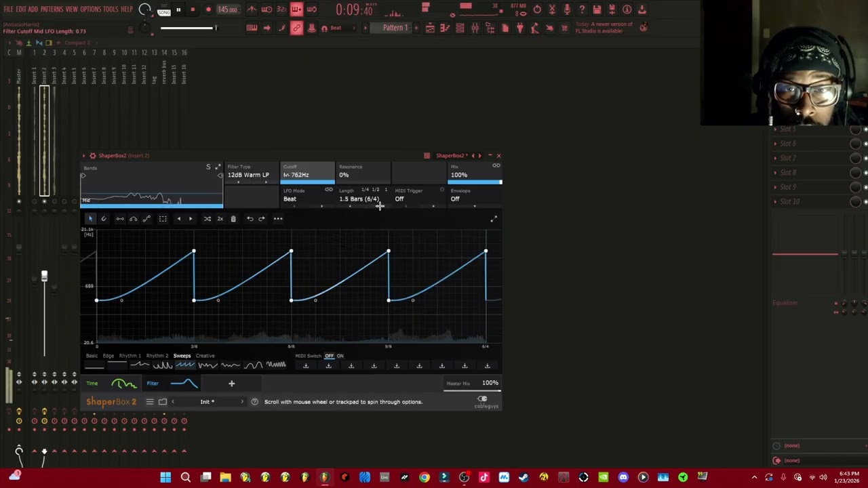Turn MIDI Switch ON
The width and height of the screenshot is (868, 488).
coord(340,356)
